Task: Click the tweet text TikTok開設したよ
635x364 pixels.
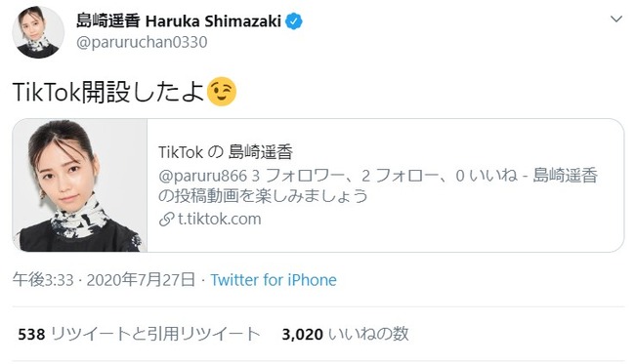Action: (108, 92)
